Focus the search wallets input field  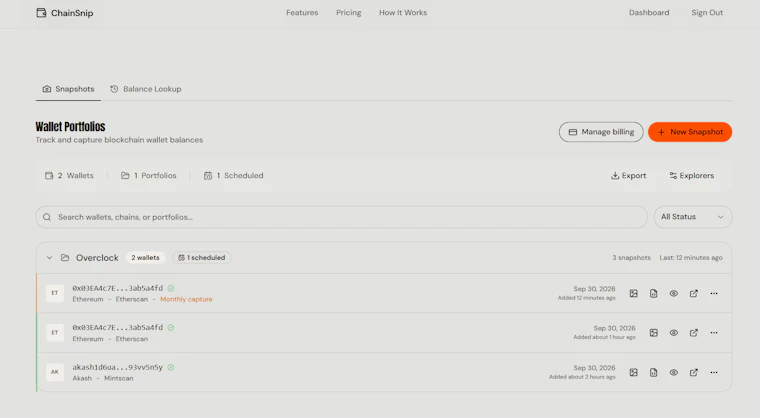coord(341,217)
